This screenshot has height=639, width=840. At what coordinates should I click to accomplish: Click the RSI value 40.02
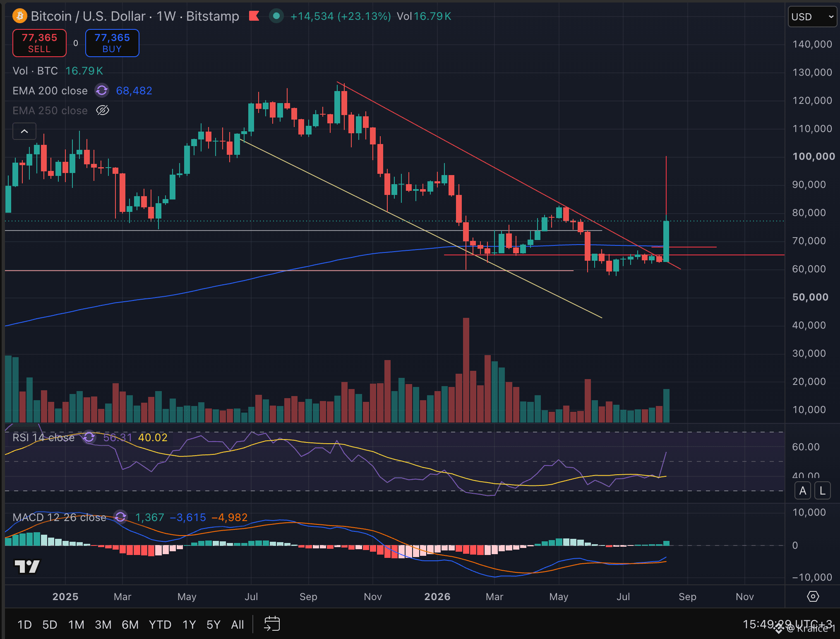[153, 437]
